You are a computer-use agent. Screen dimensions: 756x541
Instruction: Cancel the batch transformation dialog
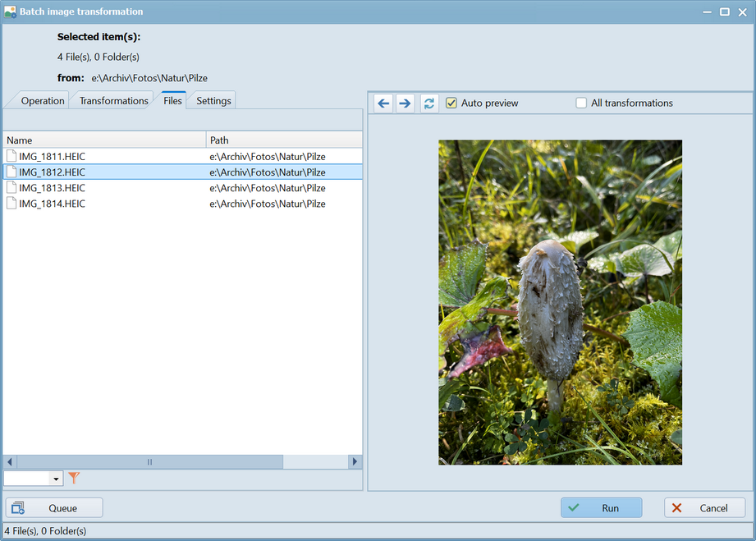point(705,507)
